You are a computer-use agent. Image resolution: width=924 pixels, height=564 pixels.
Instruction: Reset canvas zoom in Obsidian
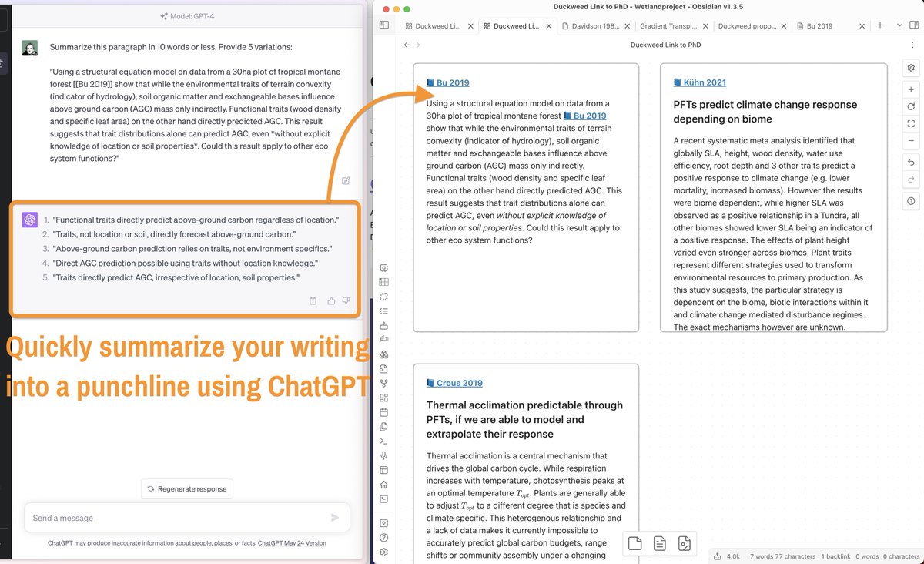pyautogui.click(x=911, y=107)
